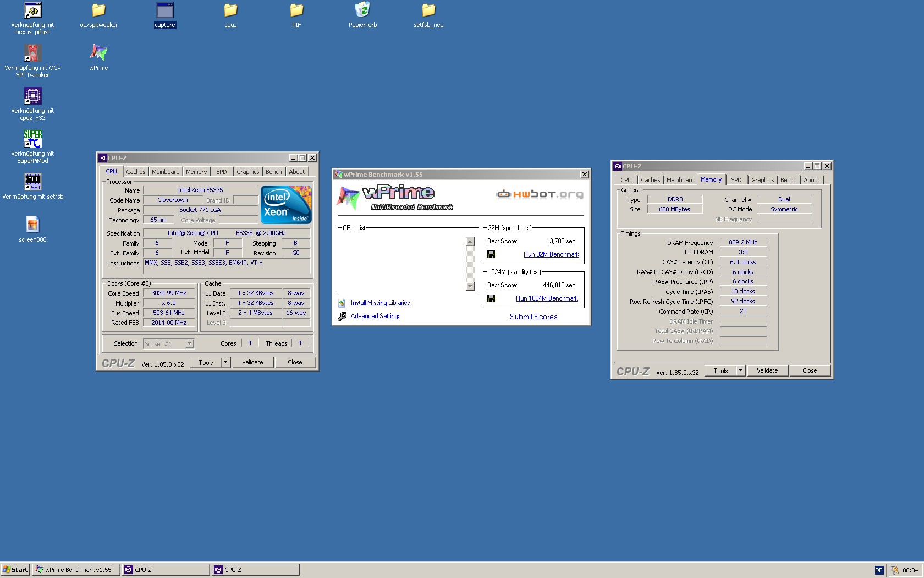Activate second CPU-Z taskbar button
Screen dimensions: 924x578
[256, 570]
